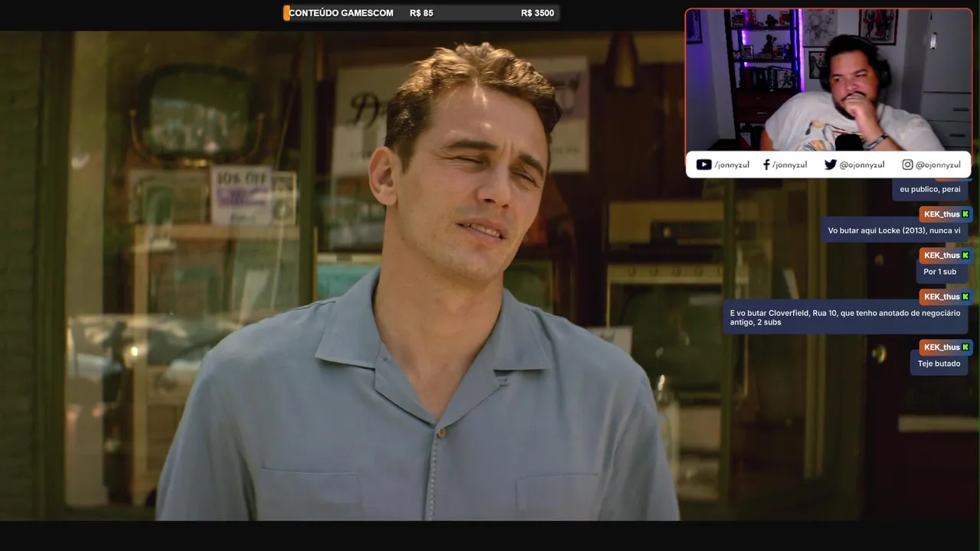The width and height of the screenshot is (980, 551).
Task: Click the Twitter @ojonnyzul handle text
Action: click(x=862, y=165)
